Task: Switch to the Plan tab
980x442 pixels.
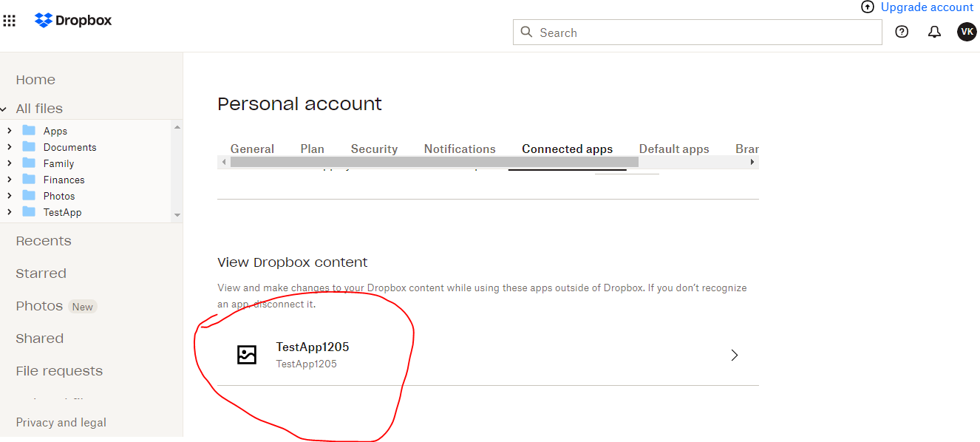Action: point(312,149)
